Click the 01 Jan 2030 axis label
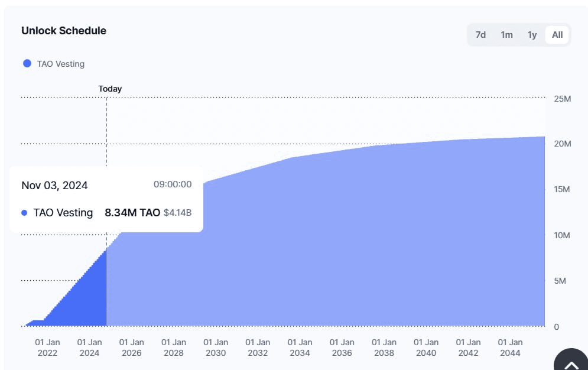The image size is (588, 370). point(216,348)
